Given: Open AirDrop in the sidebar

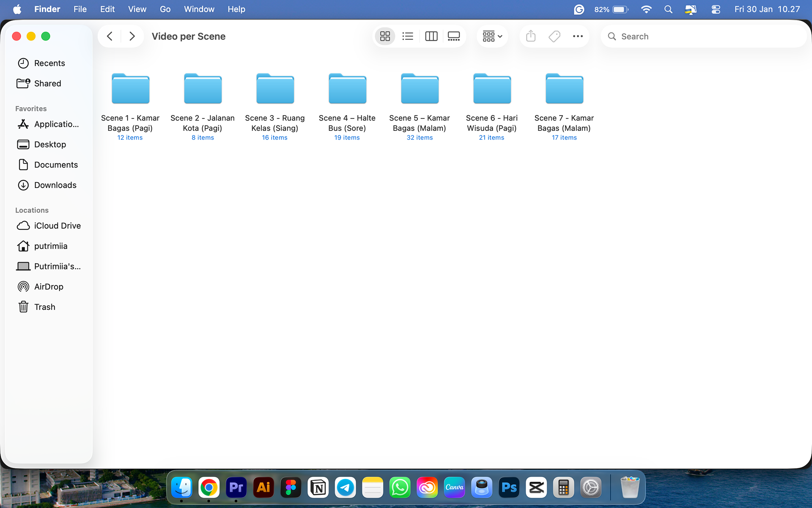Looking at the screenshot, I should click(48, 287).
